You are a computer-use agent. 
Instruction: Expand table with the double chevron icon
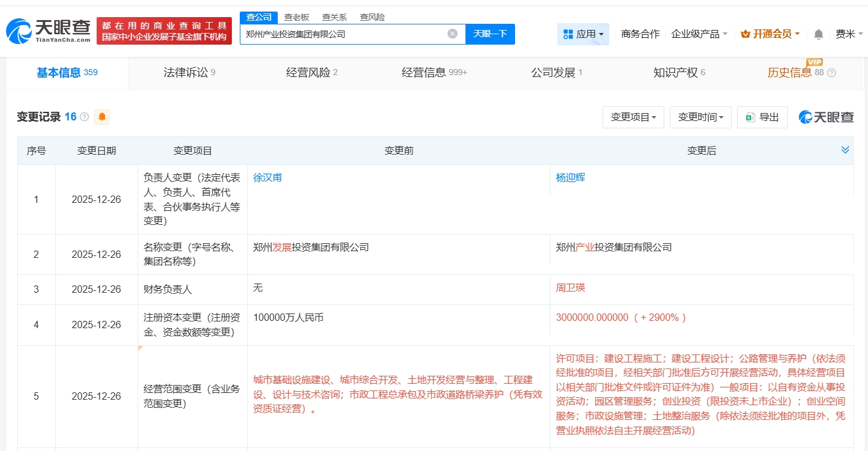click(845, 150)
